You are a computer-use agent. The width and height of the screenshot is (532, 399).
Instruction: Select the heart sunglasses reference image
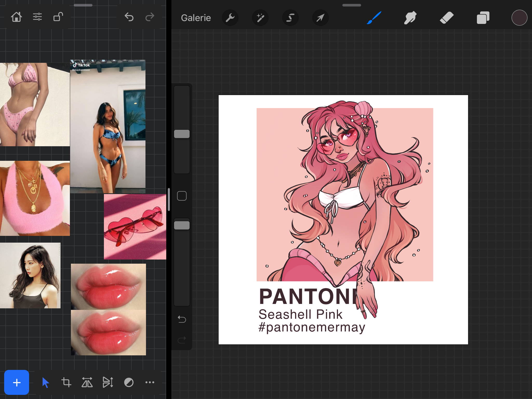(x=135, y=227)
